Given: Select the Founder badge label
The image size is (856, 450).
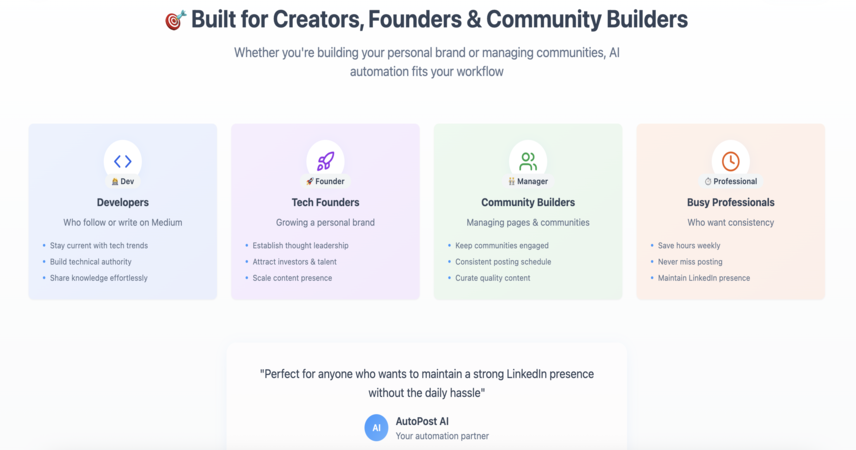Looking at the screenshot, I should 325,181.
